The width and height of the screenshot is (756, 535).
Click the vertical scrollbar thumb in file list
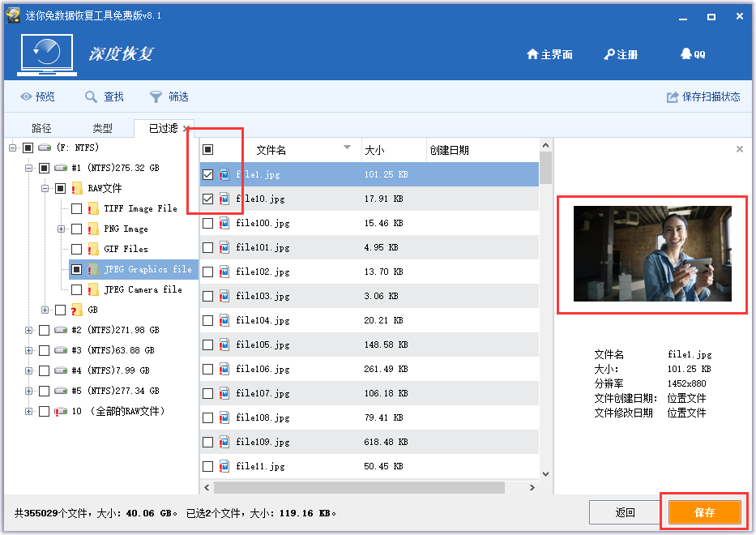pyautogui.click(x=545, y=168)
